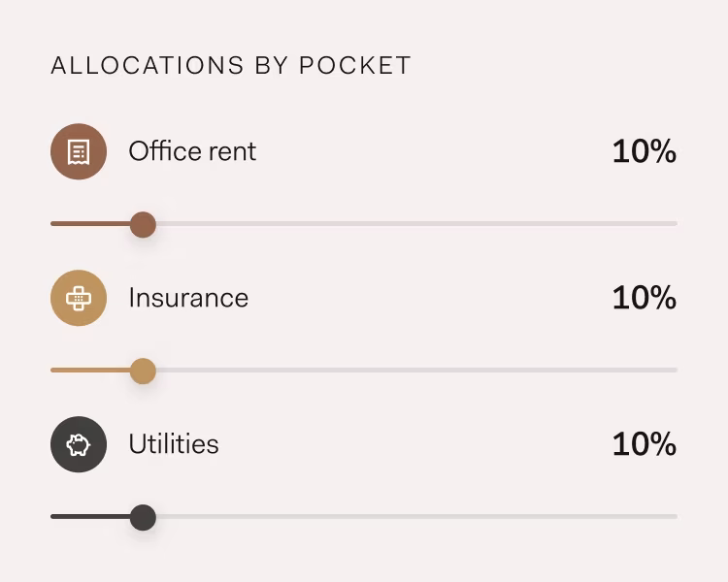Select the Office rent pocket label
The image size is (728, 582).
tap(192, 151)
